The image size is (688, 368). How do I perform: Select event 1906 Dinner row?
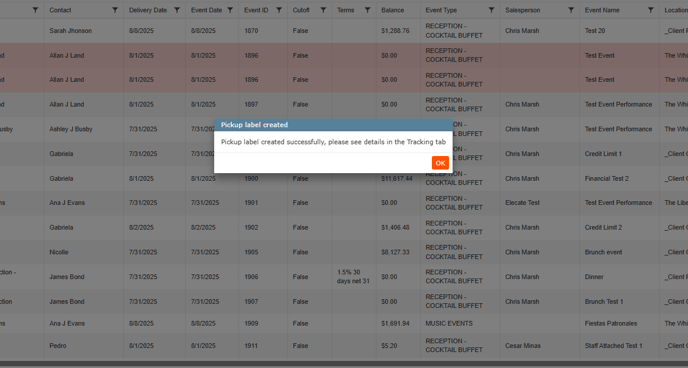pos(344,277)
